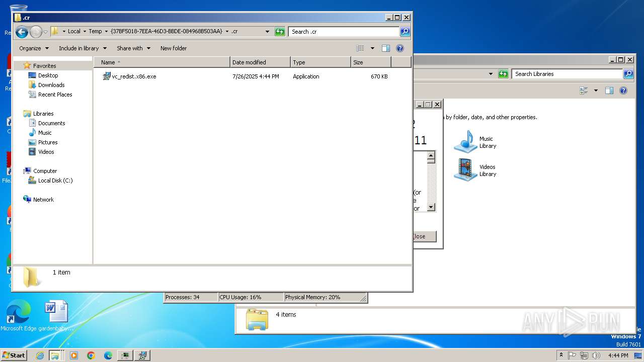Click the scroll up arrow in the background dialog
This screenshot has width=644, height=362.
click(x=431, y=155)
